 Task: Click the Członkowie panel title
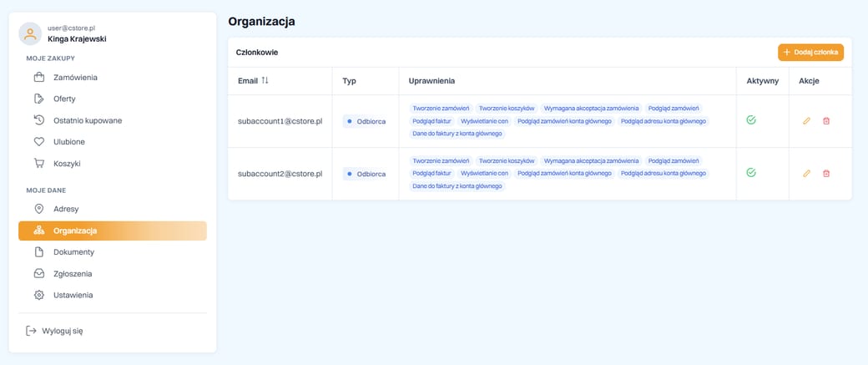(257, 53)
